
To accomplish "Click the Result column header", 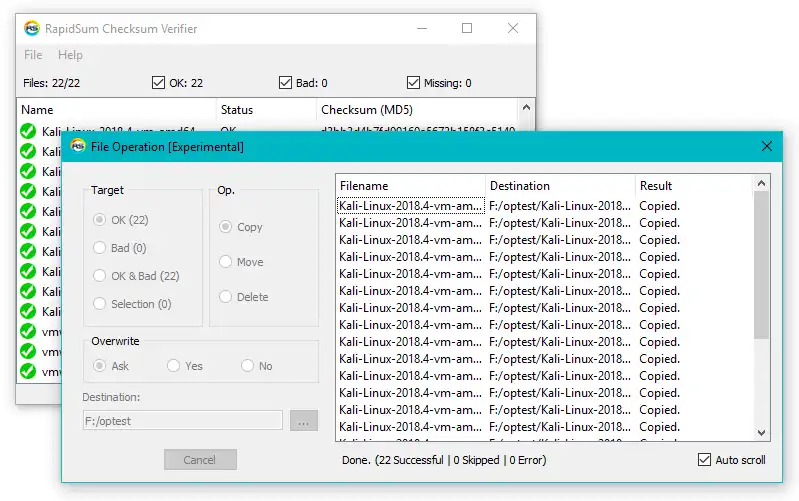I will pyautogui.click(x=694, y=186).
